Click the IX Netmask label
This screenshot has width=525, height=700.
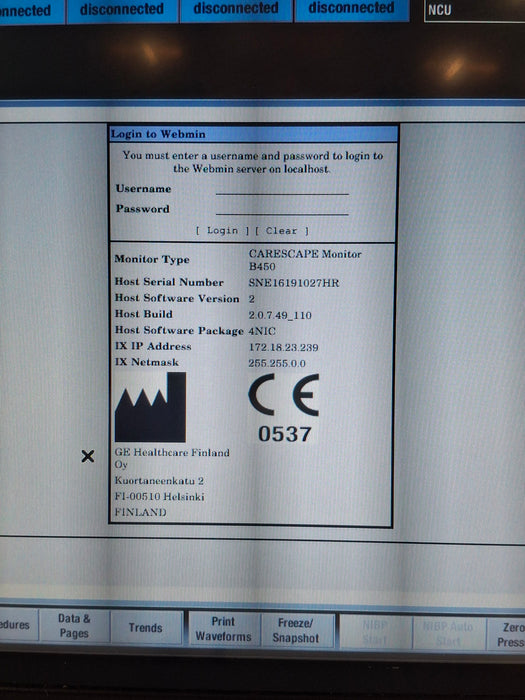click(147, 362)
